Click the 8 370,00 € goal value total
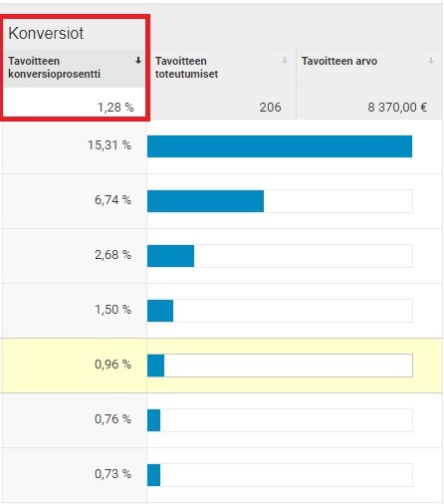Image resolution: width=444 pixels, height=504 pixels. 397,108
